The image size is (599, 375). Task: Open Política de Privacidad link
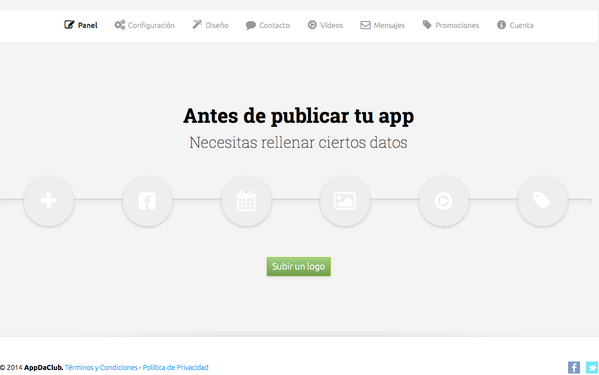coord(175,367)
